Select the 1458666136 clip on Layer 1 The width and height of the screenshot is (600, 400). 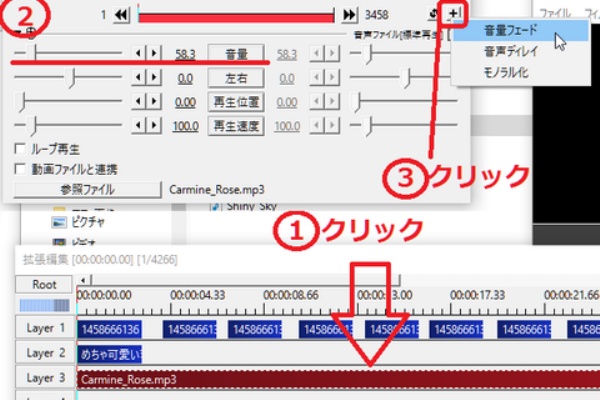[110, 329]
